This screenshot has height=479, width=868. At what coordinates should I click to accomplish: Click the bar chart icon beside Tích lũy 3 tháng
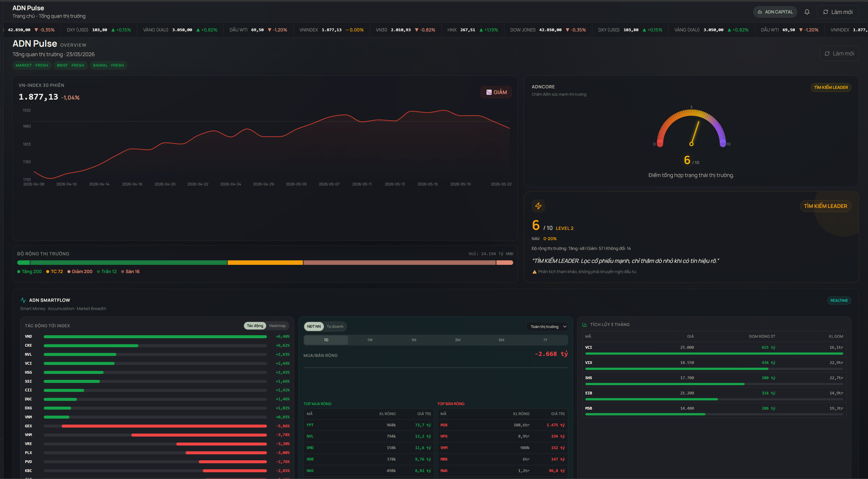tap(585, 324)
